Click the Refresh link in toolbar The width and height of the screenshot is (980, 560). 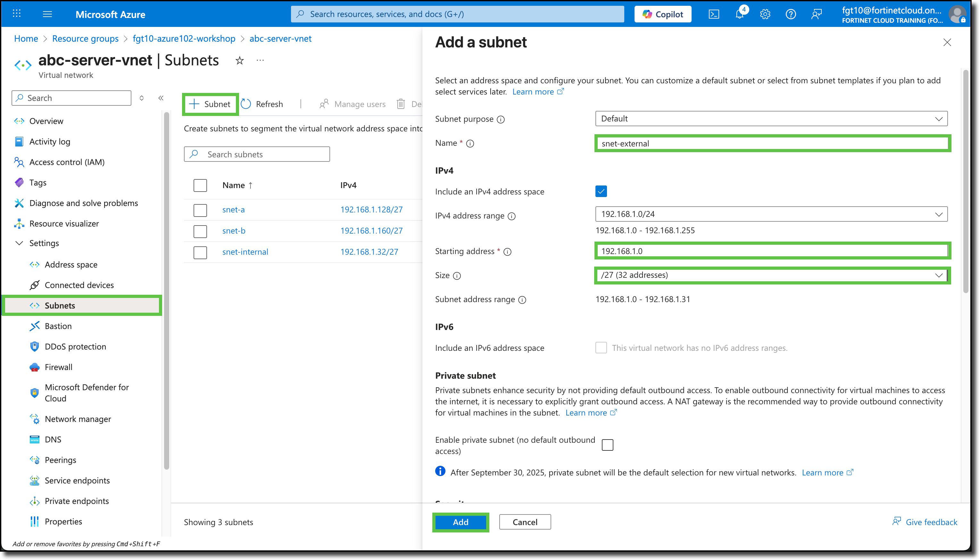pos(262,104)
